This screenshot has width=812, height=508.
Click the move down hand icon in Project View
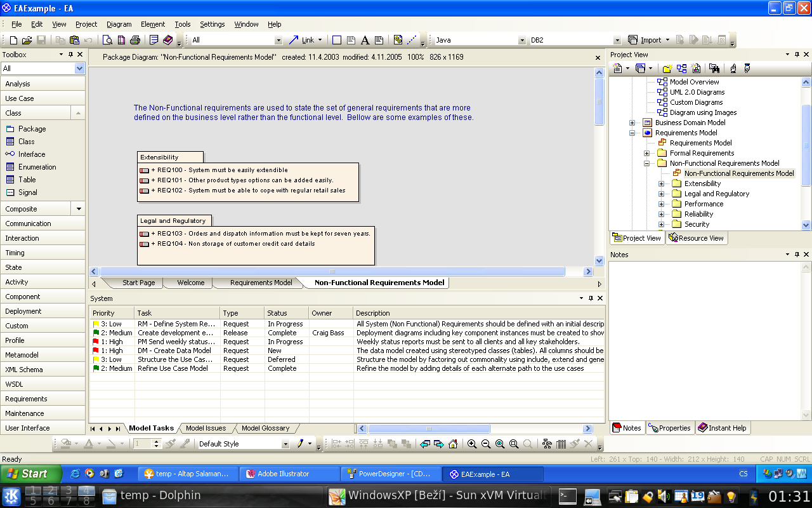coord(747,69)
